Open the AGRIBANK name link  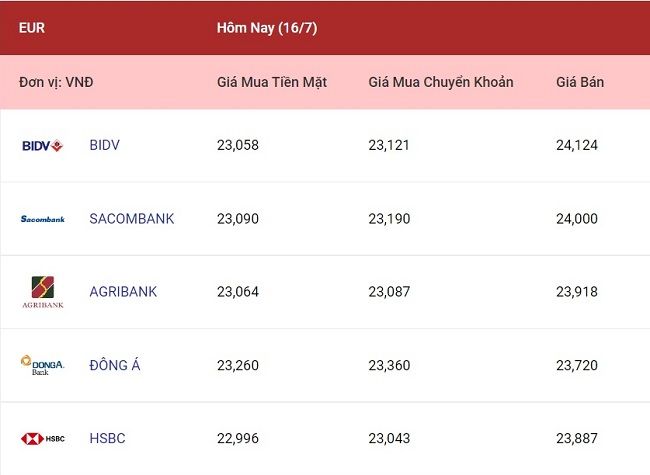(x=123, y=292)
